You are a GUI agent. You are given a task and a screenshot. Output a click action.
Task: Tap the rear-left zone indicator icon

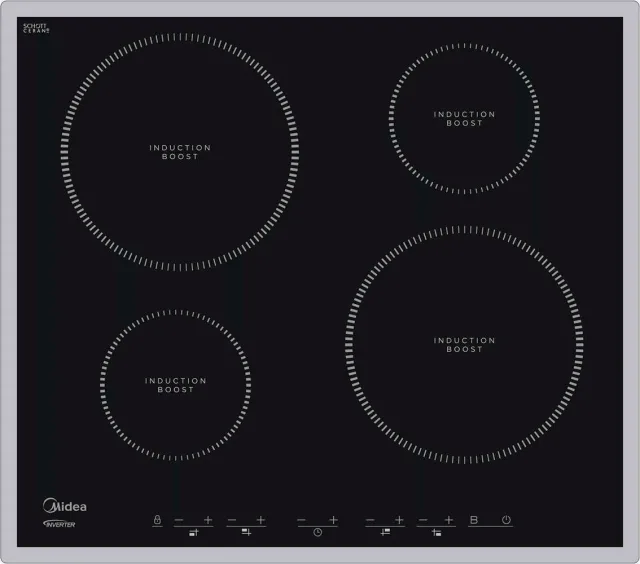point(246,532)
